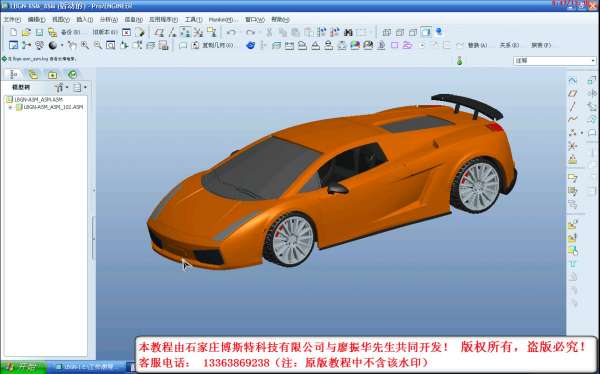Click the Zoom In magnifier icon
Image resolution: width=600 pixels, height=374 pixels.
tap(85, 45)
